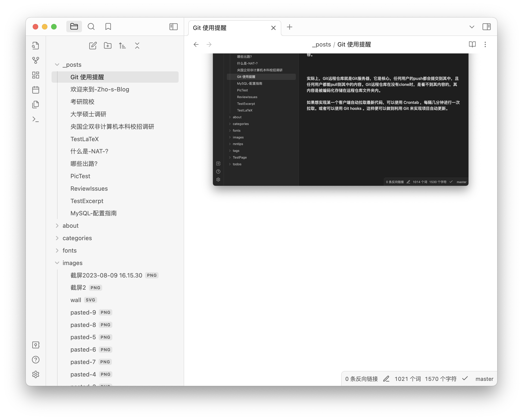The image size is (523, 420).
Task: Open the command palette terminal icon
Action: (x=36, y=119)
